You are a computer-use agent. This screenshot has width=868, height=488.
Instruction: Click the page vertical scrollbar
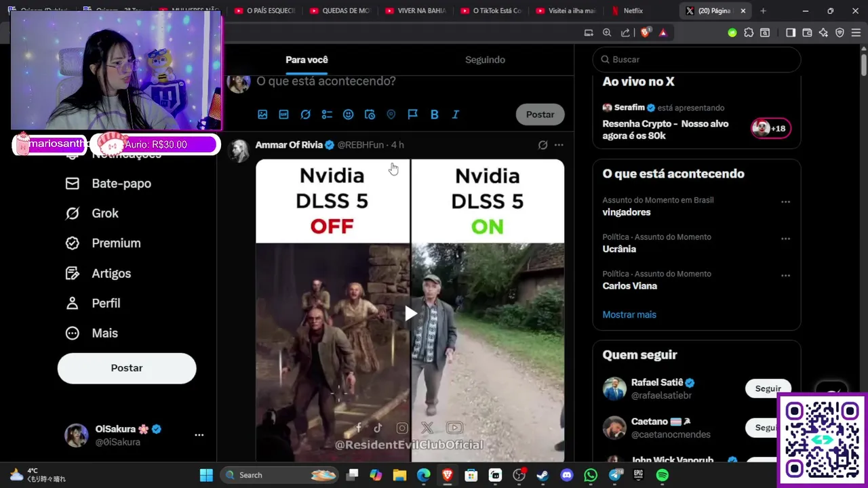(863, 64)
